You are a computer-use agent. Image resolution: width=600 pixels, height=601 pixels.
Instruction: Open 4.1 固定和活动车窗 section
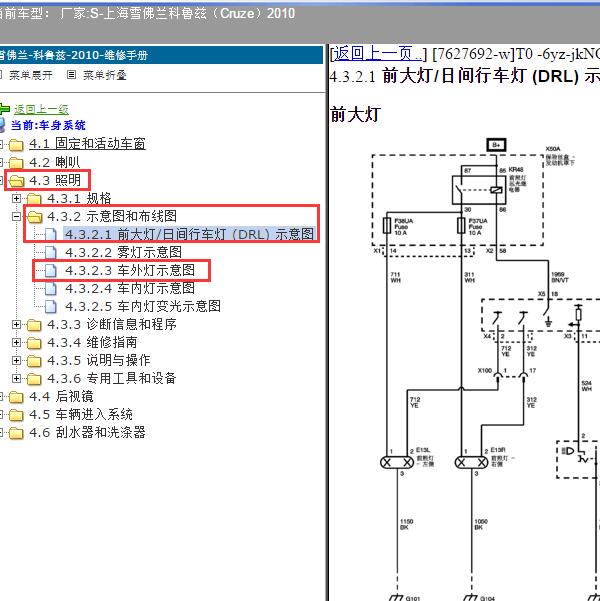pos(87,144)
